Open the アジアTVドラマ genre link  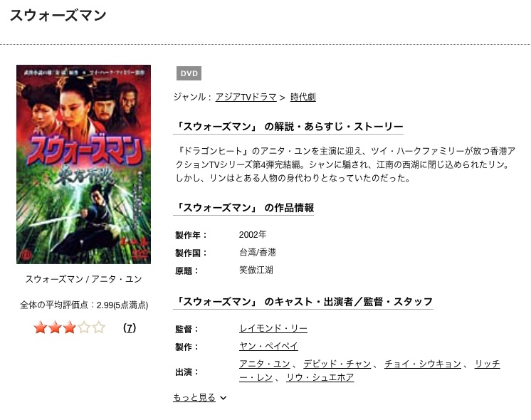(246, 98)
